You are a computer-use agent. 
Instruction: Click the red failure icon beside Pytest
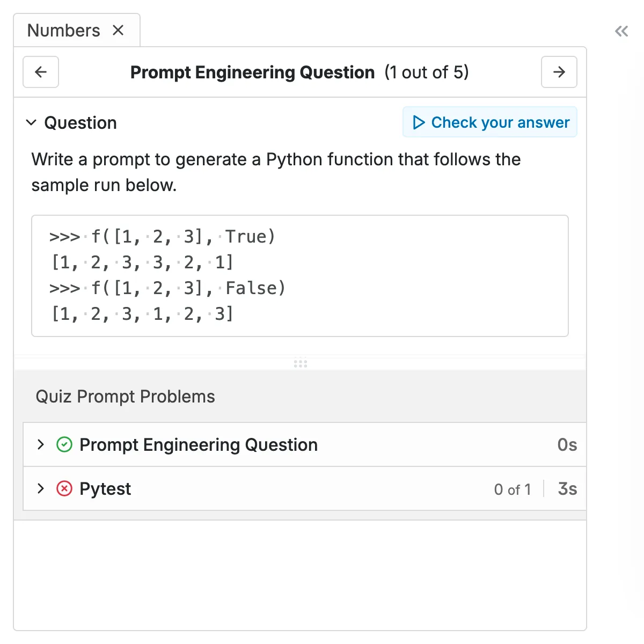click(64, 488)
